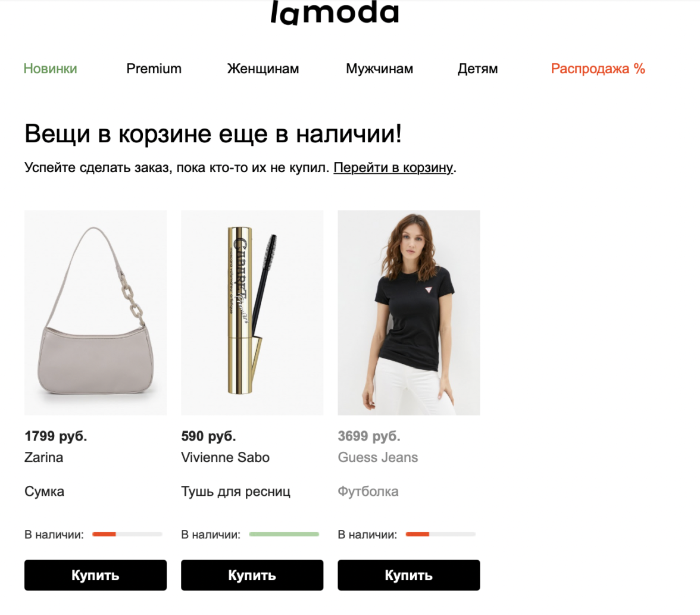Buy the Vivienne Sabo mascara with Купить
This screenshot has height=615, width=700.
tap(252, 575)
